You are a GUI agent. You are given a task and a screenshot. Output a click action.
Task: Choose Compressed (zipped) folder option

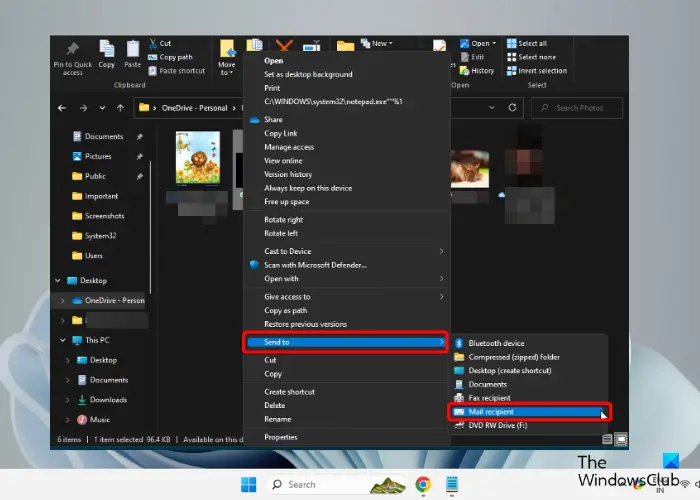pyautogui.click(x=514, y=357)
